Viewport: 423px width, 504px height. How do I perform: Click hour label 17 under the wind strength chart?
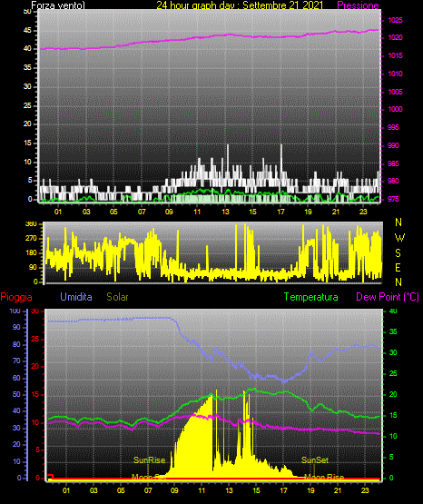(280, 212)
